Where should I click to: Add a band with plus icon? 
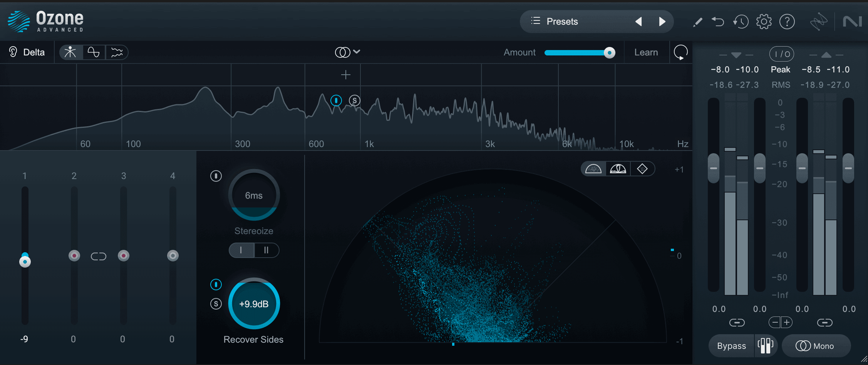pos(345,75)
